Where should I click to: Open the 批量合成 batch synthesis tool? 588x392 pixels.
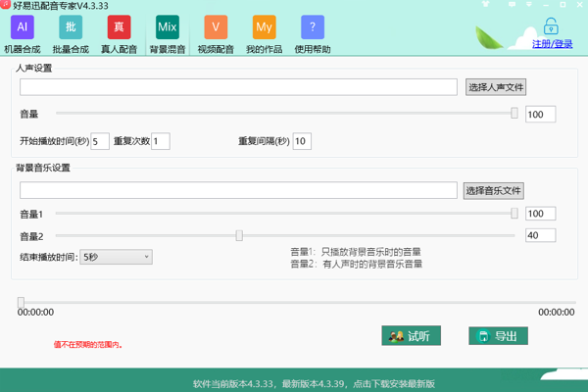pos(71,27)
